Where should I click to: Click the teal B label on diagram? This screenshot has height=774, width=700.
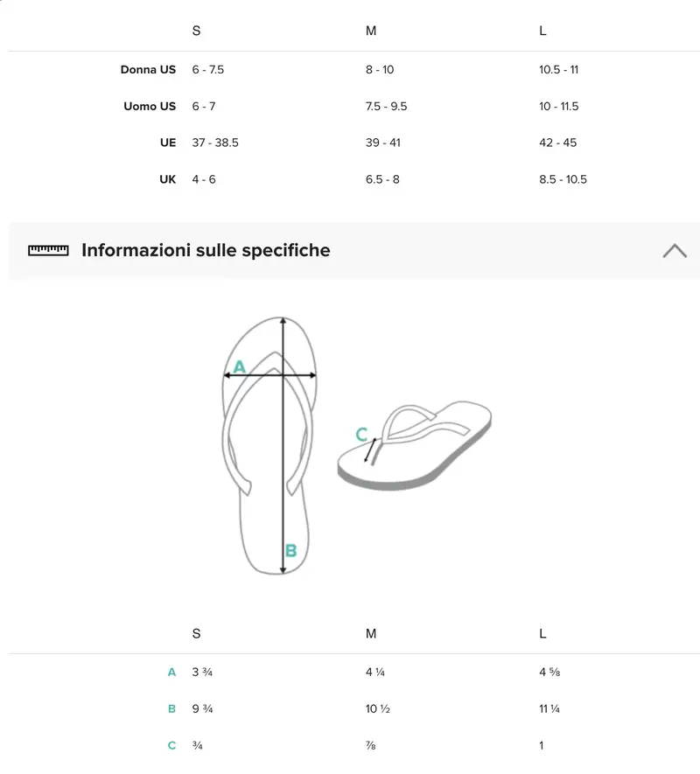tap(291, 550)
